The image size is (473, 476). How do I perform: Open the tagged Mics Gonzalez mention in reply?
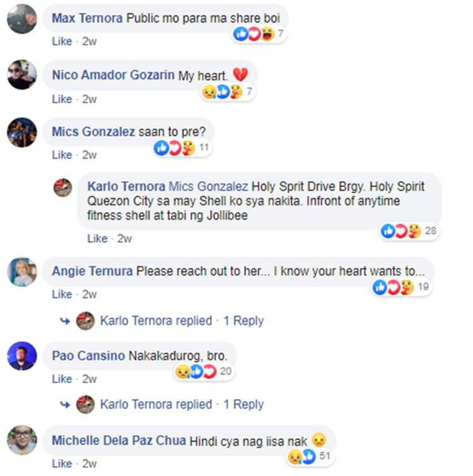[x=208, y=187]
